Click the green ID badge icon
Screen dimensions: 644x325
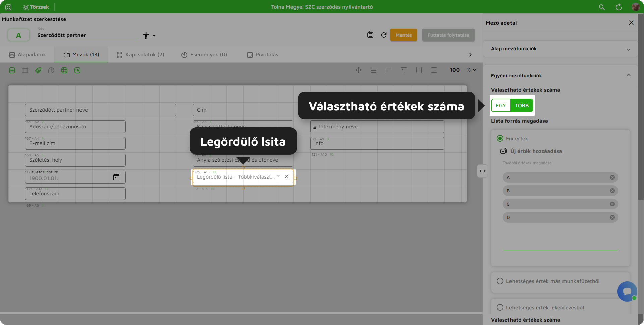point(77,70)
